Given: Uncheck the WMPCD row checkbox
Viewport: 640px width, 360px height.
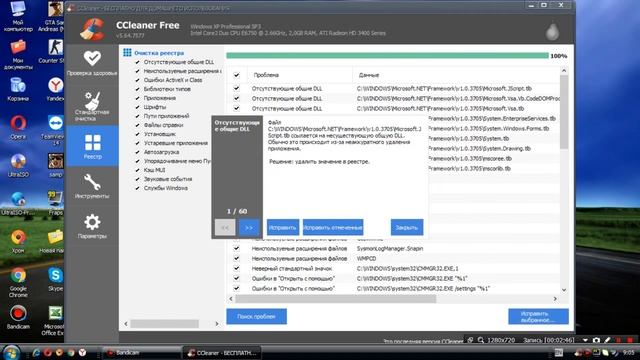Looking at the screenshot, I should click(x=236, y=258).
